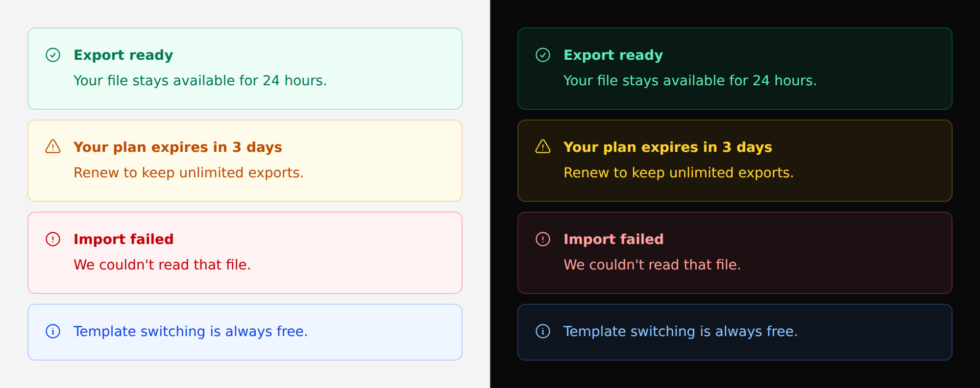Click 'Your file stays available for 24 hours.' light text

pyautogui.click(x=200, y=80)
